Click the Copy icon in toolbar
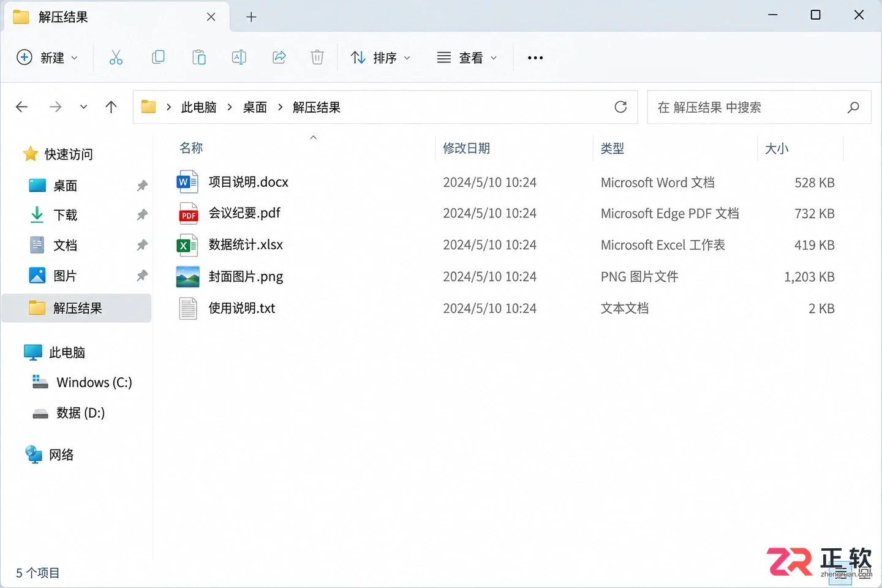 [158, 58]
